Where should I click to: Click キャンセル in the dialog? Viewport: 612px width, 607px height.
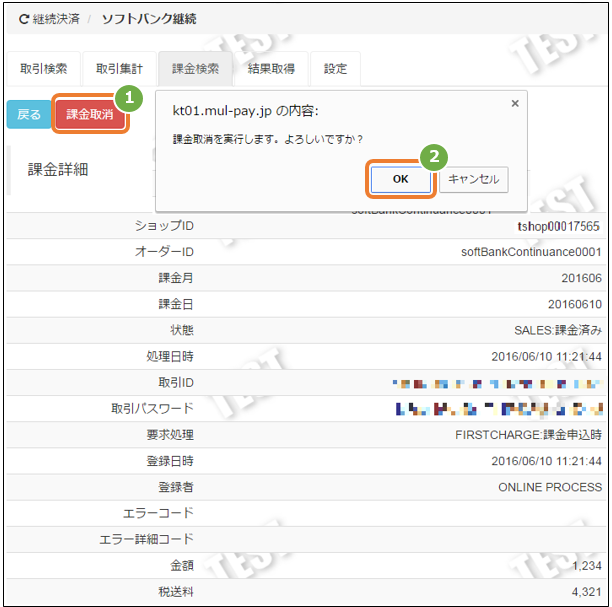(x=473, y=179)
